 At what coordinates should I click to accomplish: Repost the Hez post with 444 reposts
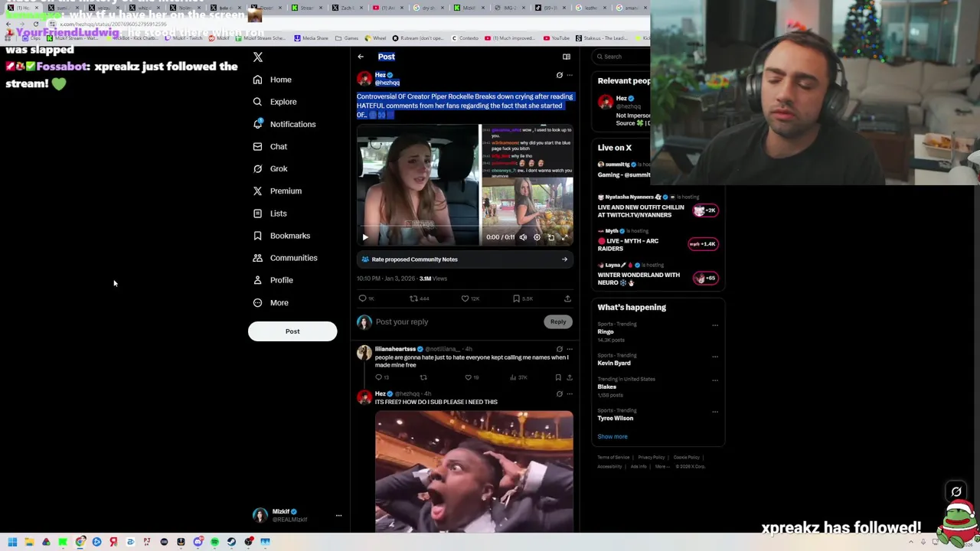pos(419,298)
